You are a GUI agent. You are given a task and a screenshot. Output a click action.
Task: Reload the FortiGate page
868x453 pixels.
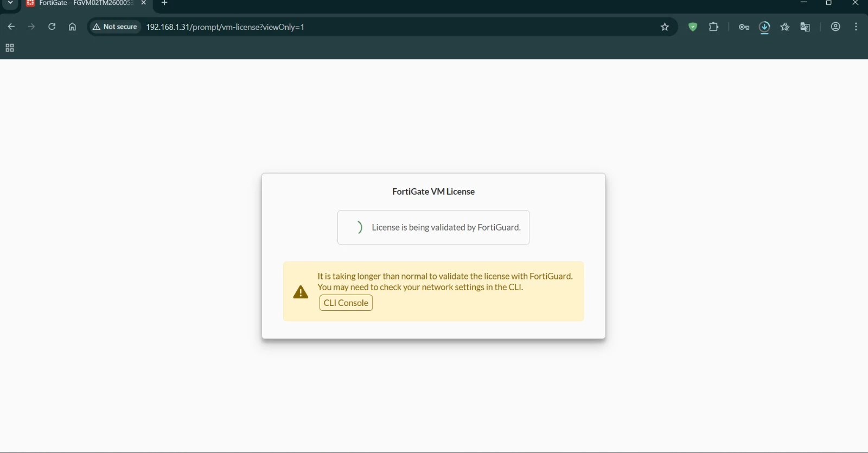point(52,27)
